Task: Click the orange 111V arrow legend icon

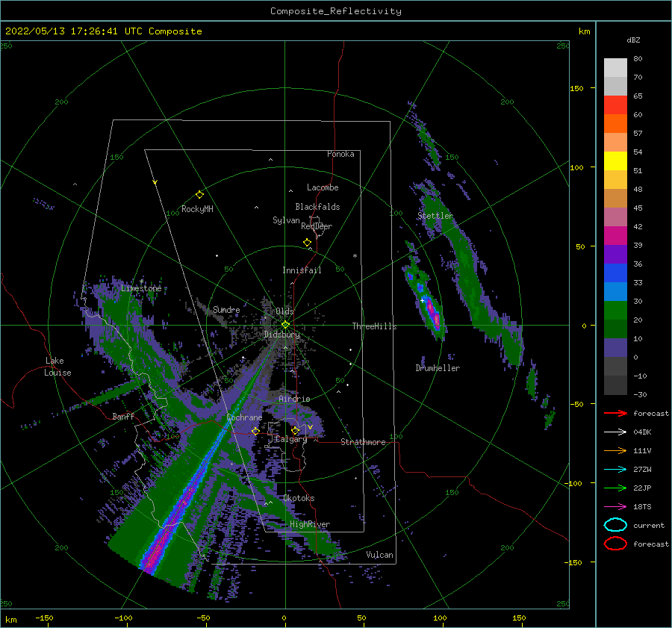Action: click(x=615, y=450)
